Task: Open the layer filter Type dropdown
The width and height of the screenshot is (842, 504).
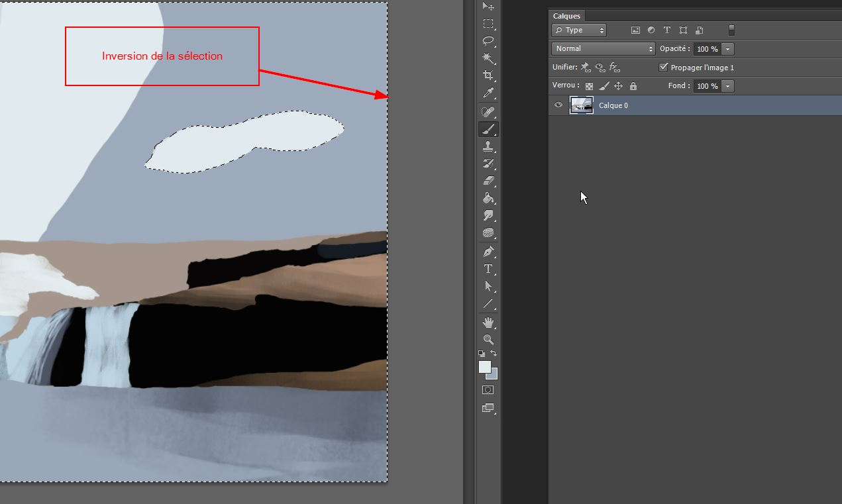Action: pos(579,30)
